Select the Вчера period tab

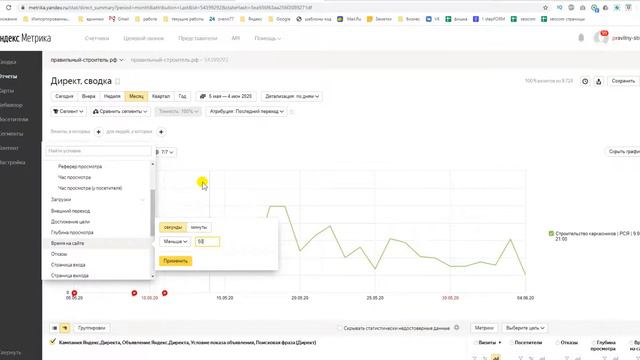[x=88, y=96]
